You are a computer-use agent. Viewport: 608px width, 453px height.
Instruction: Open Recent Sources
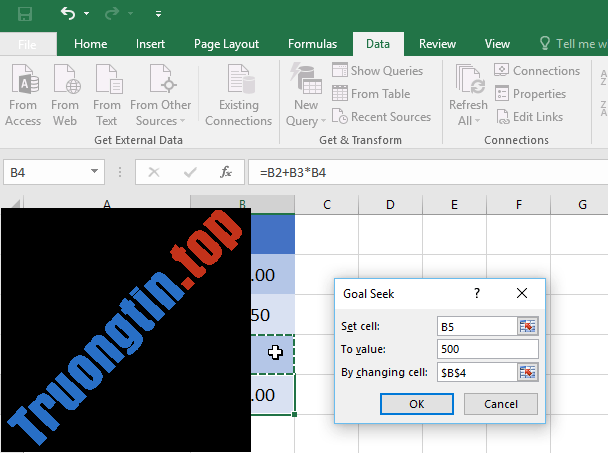pos(382,117)
